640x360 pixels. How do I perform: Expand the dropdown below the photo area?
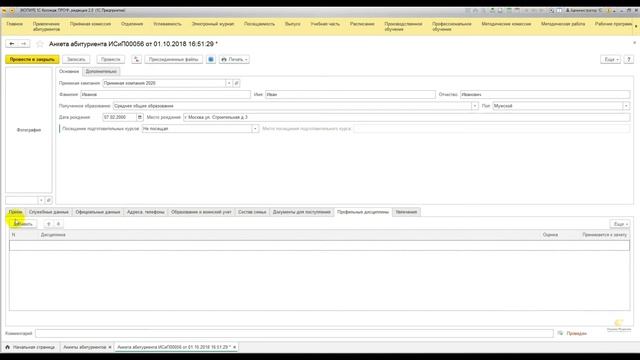[x=41, y=200]
